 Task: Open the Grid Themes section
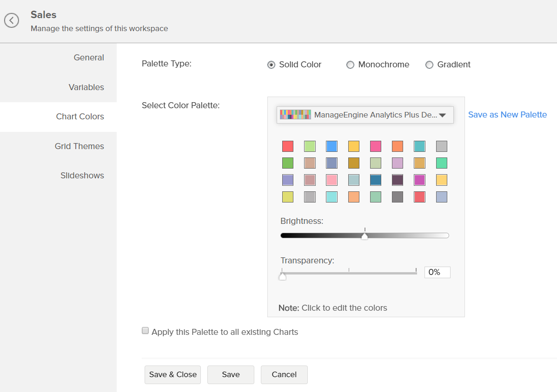(x=80, y=146)
